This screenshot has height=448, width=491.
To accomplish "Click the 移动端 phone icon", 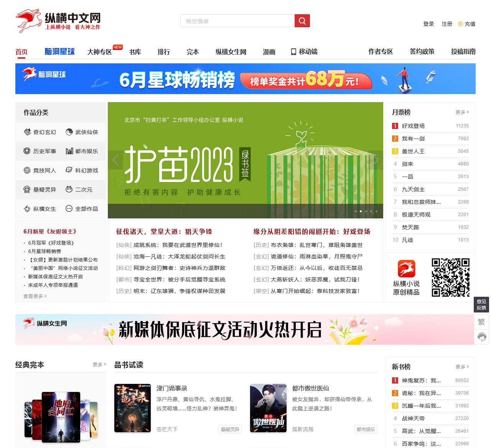I will (293, 52).
